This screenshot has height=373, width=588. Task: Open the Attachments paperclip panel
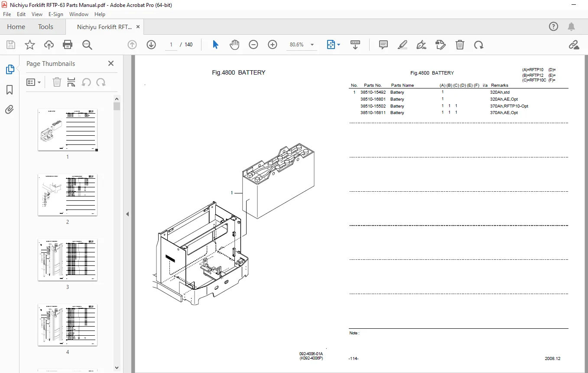click(10, 110)
